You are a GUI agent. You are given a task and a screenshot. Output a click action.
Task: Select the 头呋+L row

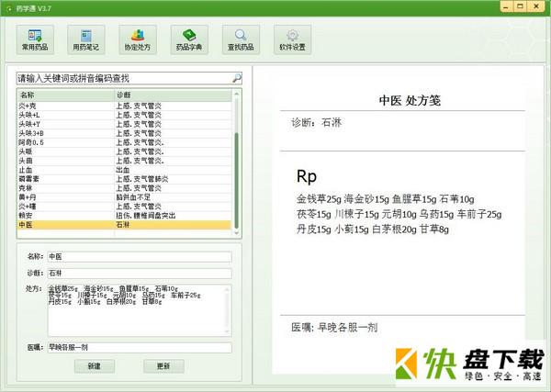click(125, 115)
